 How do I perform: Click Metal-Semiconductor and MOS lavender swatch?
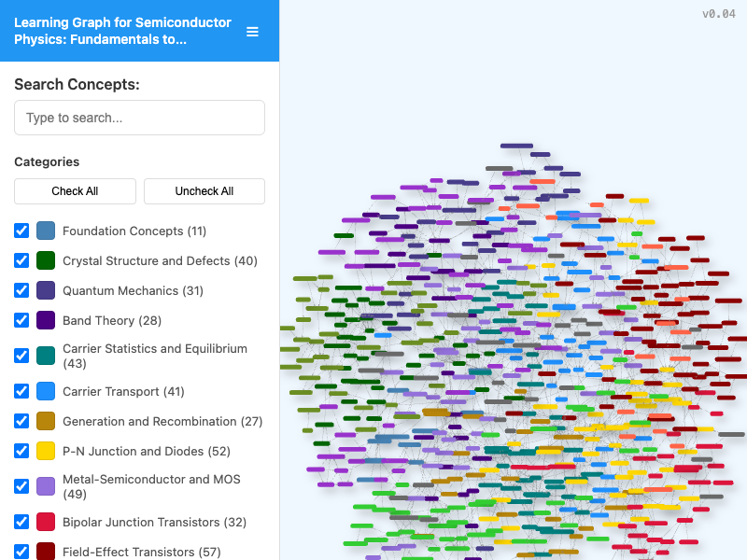(46, 486)
